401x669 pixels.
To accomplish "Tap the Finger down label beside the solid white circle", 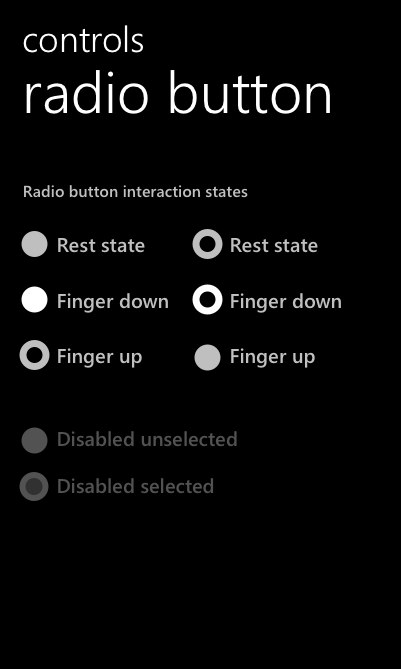I will 113,302.
